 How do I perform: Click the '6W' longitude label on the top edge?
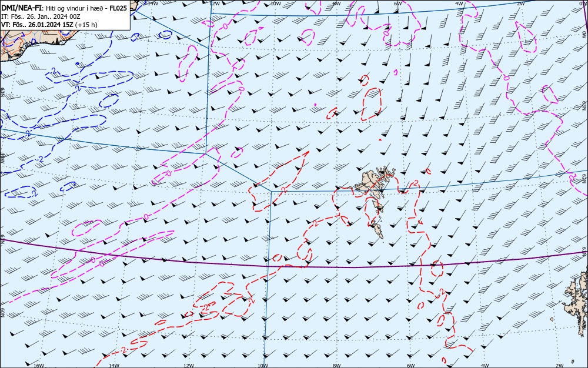398,4
